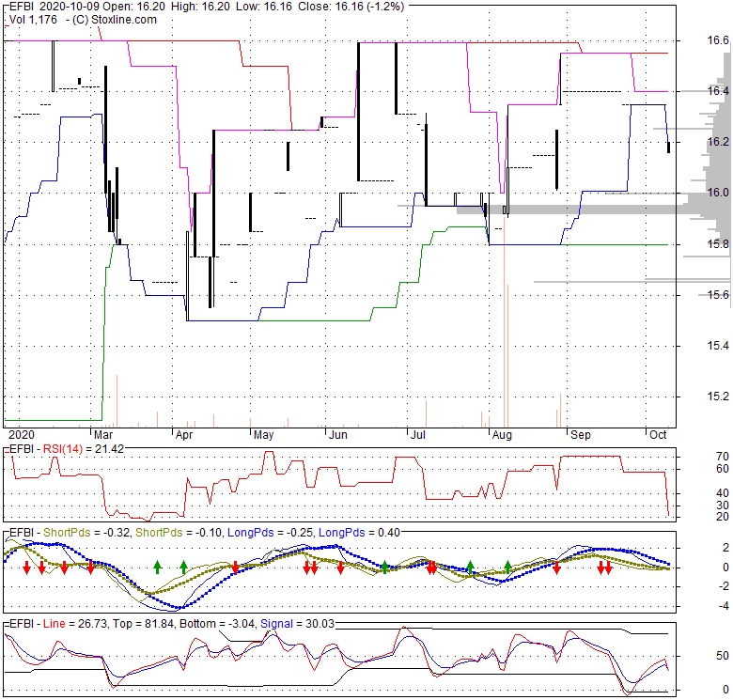Click the Bottom = -3.04 value
Image resolution: width=733 pixels, height=700 pixels.
[217, 624]
